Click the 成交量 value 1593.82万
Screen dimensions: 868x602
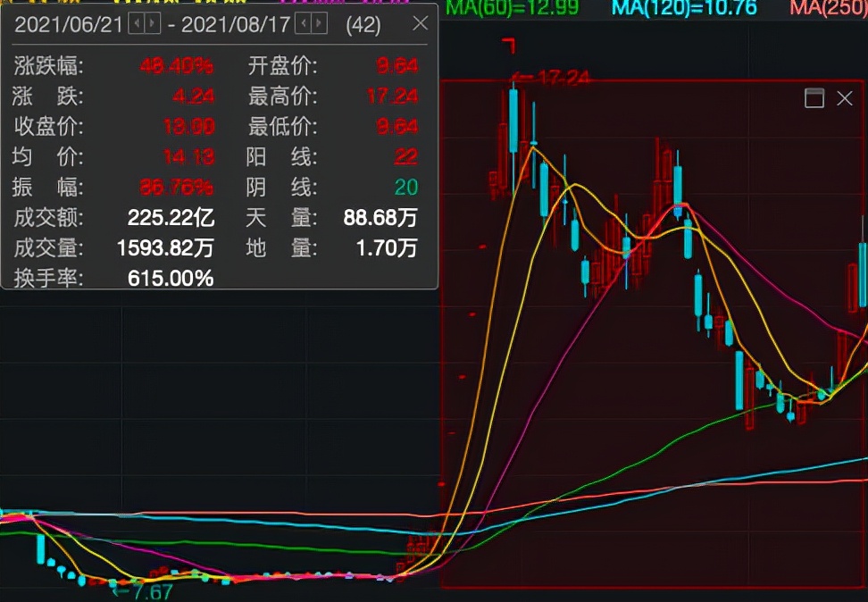[x=165, y=248]
